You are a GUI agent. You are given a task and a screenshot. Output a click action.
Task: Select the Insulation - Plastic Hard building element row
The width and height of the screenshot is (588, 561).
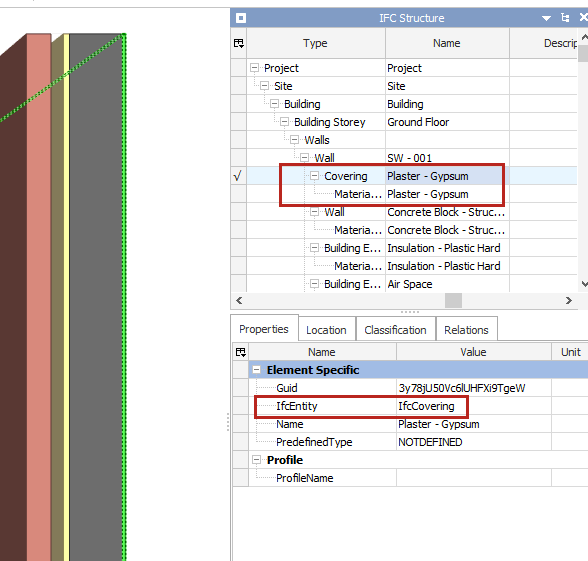point(411,248)
